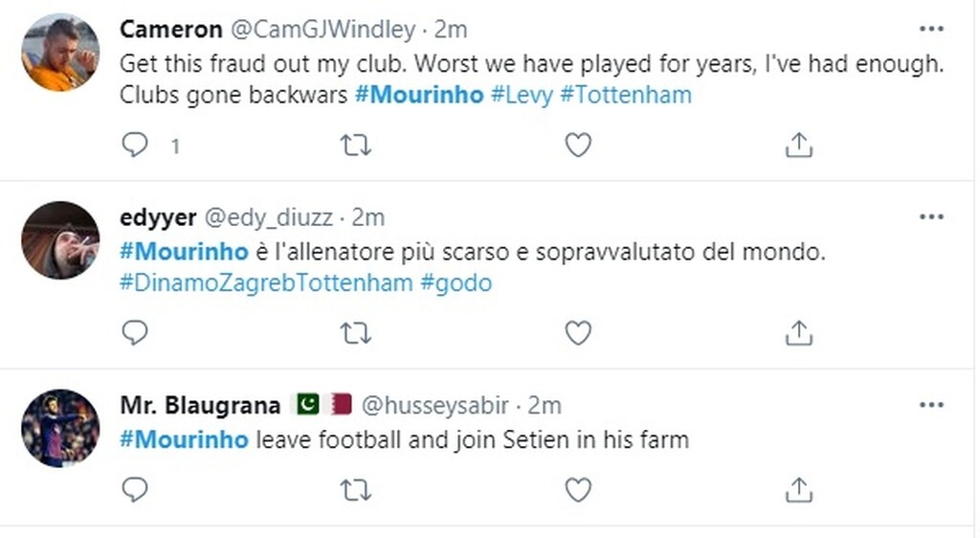Reply to edyyer's tweet
980x538 pixels.
click(x=137, y=332)
